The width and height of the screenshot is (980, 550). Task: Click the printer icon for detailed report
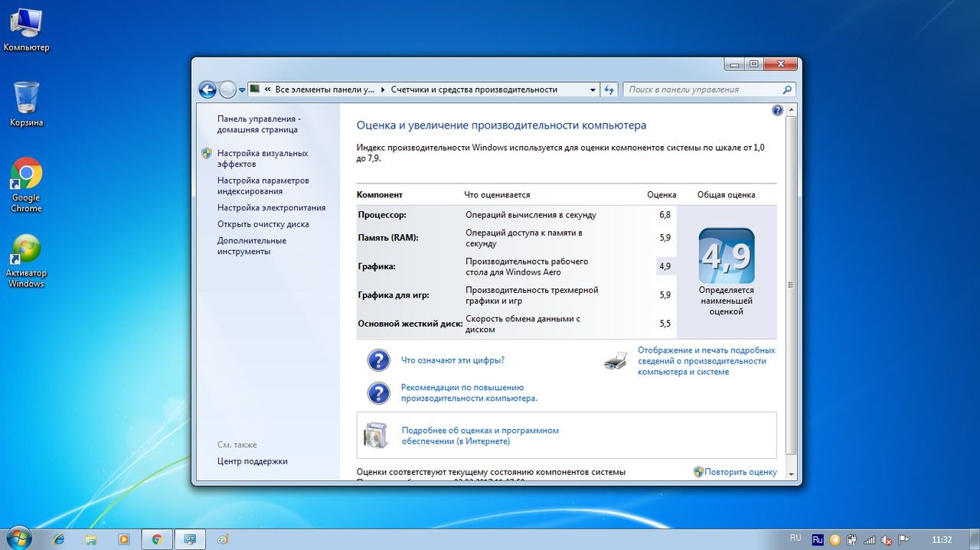pyautogui.click(x=616, y=361)
